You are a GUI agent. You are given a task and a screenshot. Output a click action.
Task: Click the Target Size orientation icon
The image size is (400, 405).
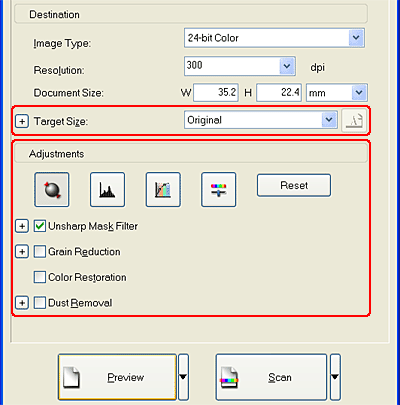(x=354, y=120)
